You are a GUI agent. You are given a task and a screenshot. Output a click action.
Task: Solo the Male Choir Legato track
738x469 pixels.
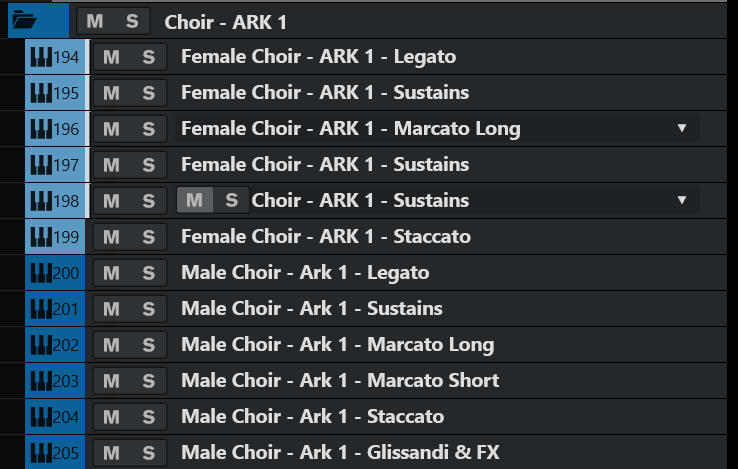[148, 273]
